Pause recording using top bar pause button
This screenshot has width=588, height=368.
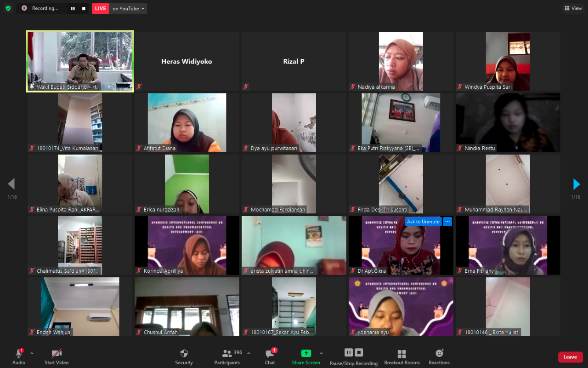tap(73, 8)
